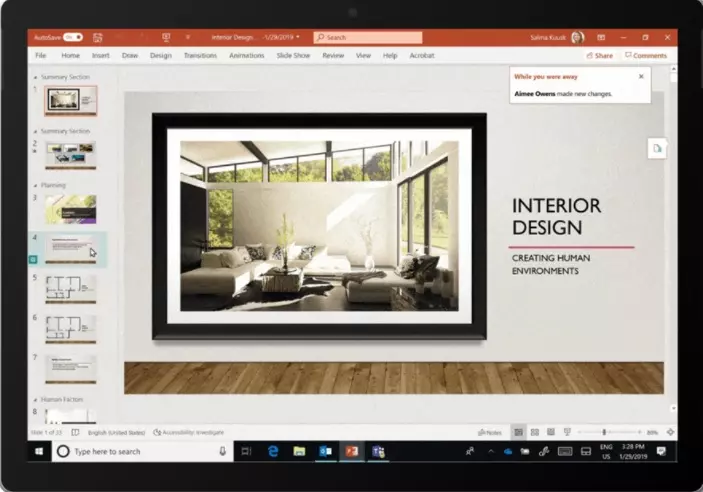Click the Aimee Owens changes message
Screen dimensions: 703x492
[x=563, y=94]
